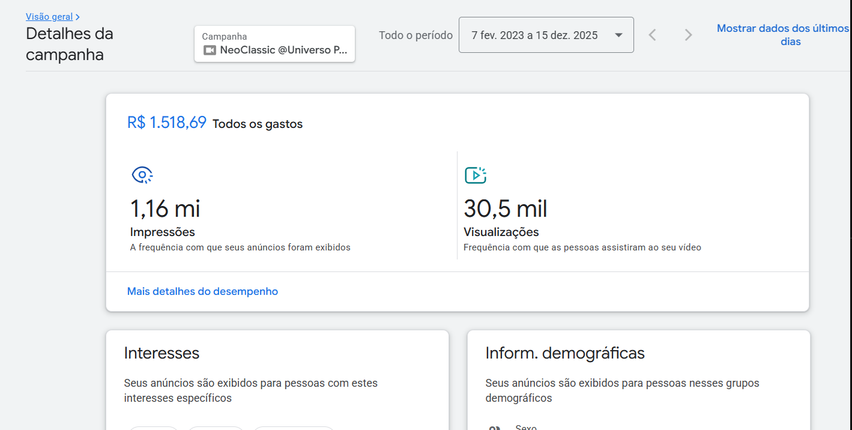
Task: Click the 1,16 mi impressions value
Action: tap(165, 209)
